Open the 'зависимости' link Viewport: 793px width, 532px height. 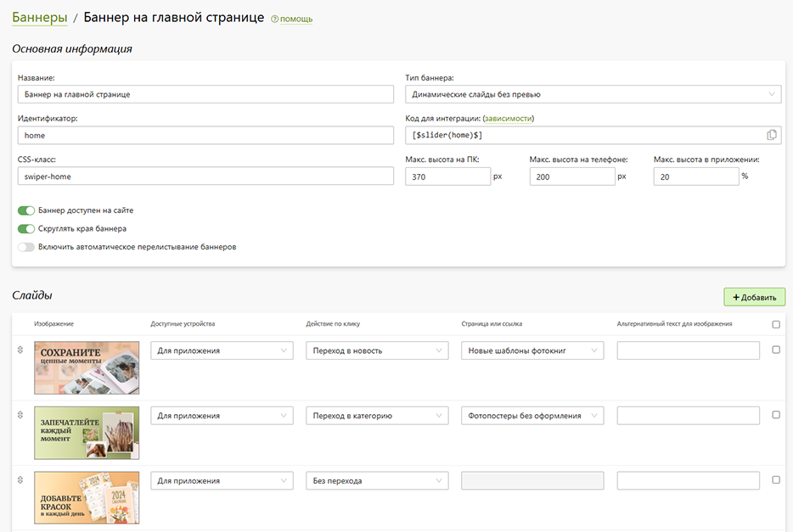point(508,119)
